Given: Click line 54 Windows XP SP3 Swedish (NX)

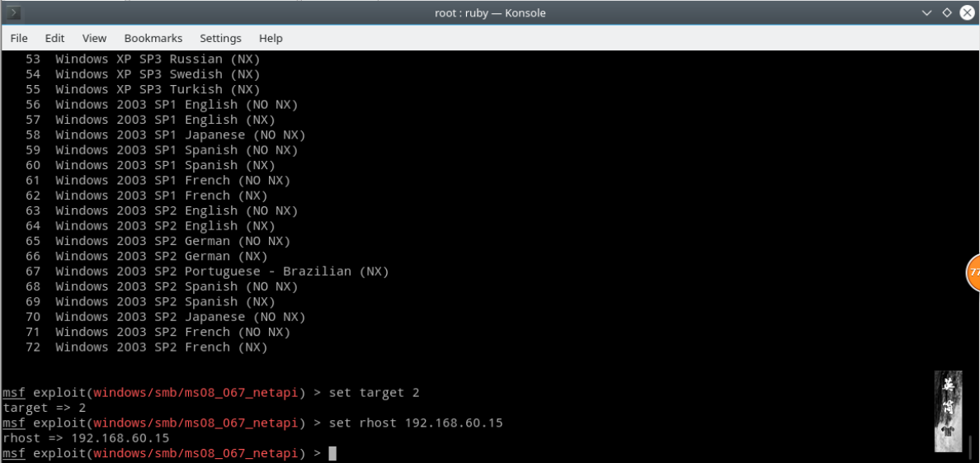Looking at the screenshot, I should pyautogui.click(x=143, y=74).
